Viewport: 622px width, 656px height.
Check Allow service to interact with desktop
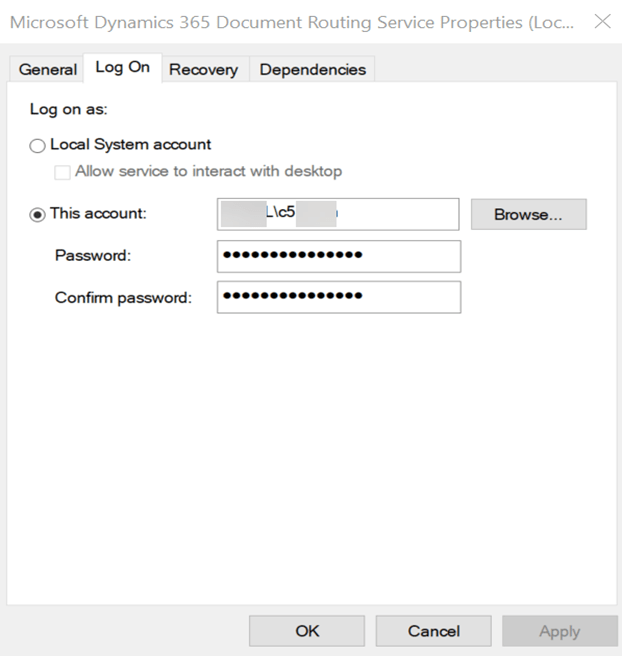(x=63, y=172)
